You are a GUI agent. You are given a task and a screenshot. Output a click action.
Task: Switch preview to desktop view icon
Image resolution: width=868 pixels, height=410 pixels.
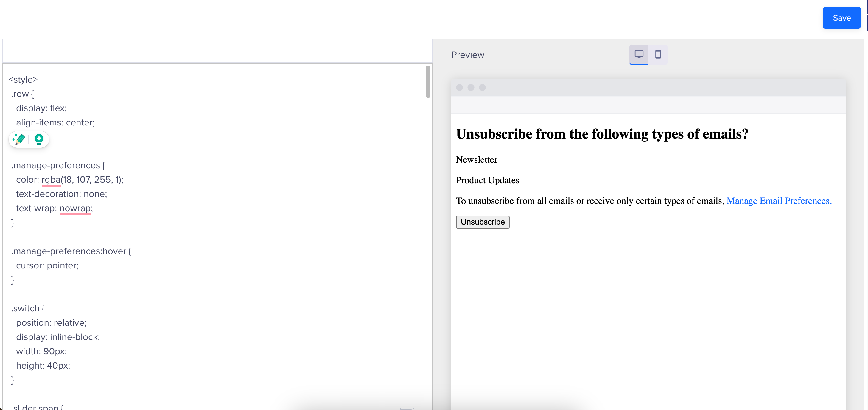(x=639, y=54)
